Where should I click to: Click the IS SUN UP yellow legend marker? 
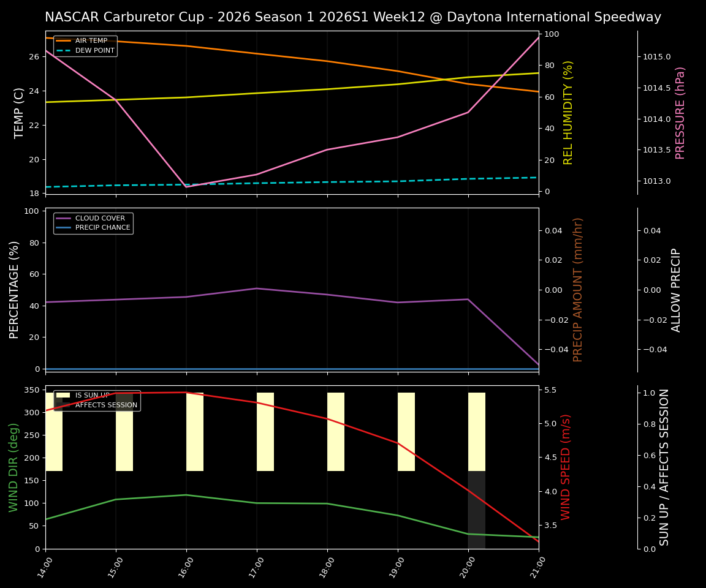pyautogui.click(x=62, y=395)
